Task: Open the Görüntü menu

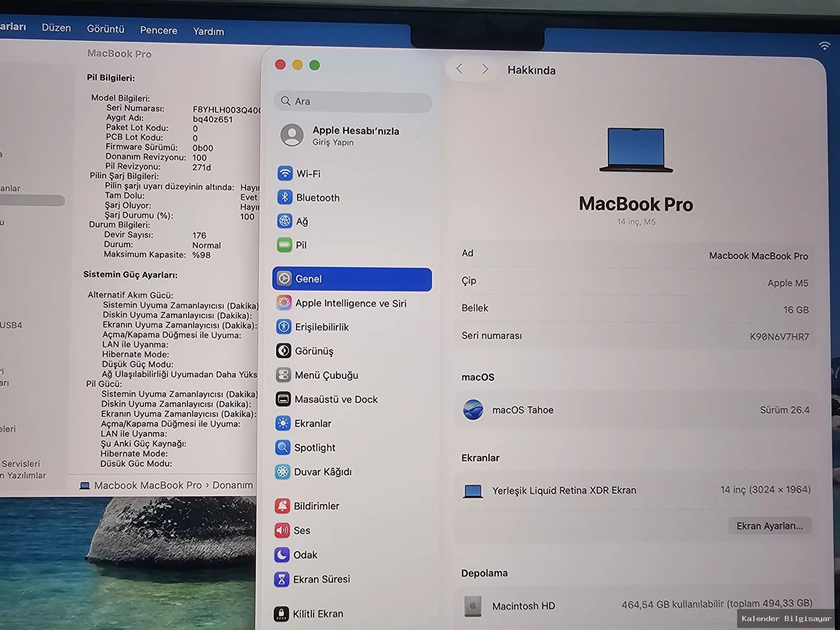Action: pos(106,29)
